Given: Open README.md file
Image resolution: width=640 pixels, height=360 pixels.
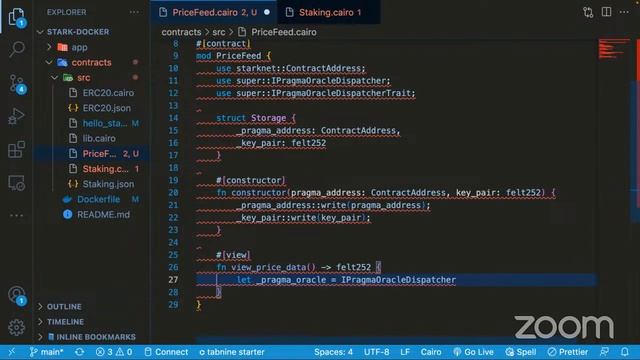Looking at the screenshot, I should click(x=103, y=214).
